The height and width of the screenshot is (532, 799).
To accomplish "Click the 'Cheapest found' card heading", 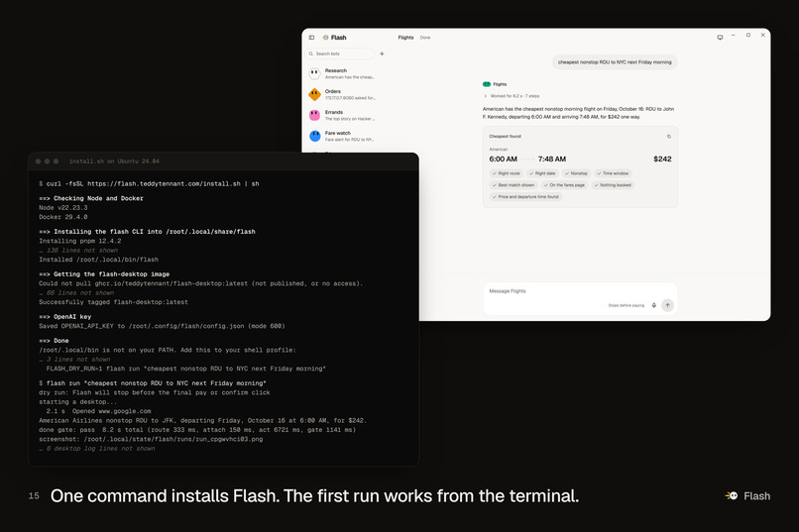I will tap(505, 137).
